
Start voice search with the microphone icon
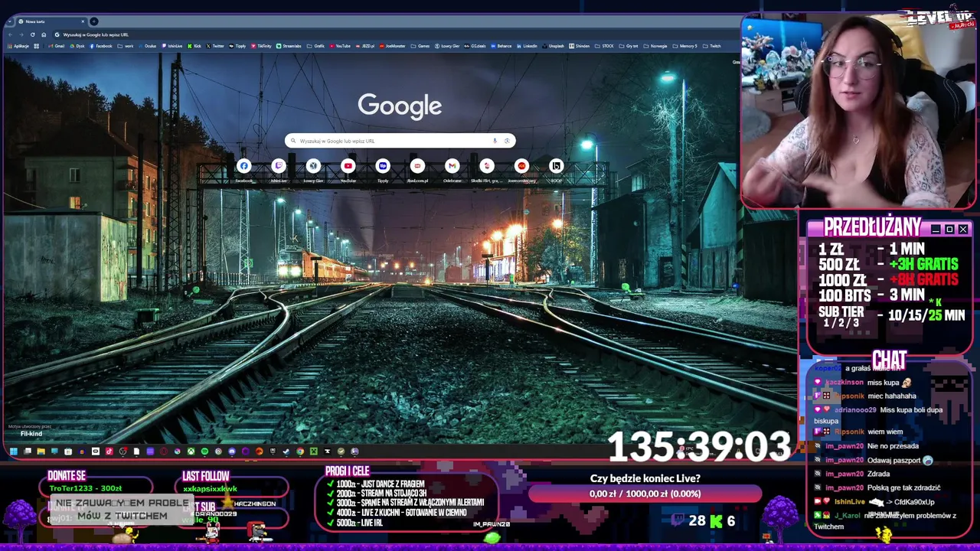click(x=495, y=141)
